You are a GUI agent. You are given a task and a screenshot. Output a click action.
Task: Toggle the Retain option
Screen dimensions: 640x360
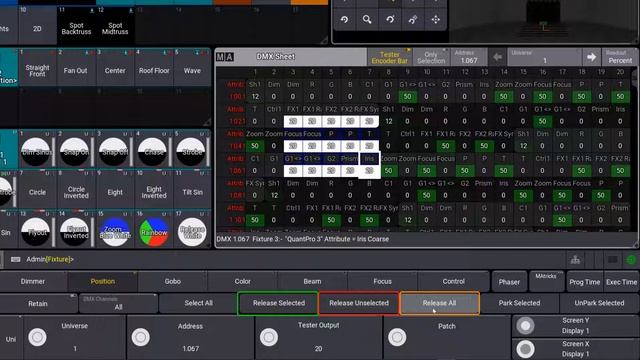pos(38,304)
